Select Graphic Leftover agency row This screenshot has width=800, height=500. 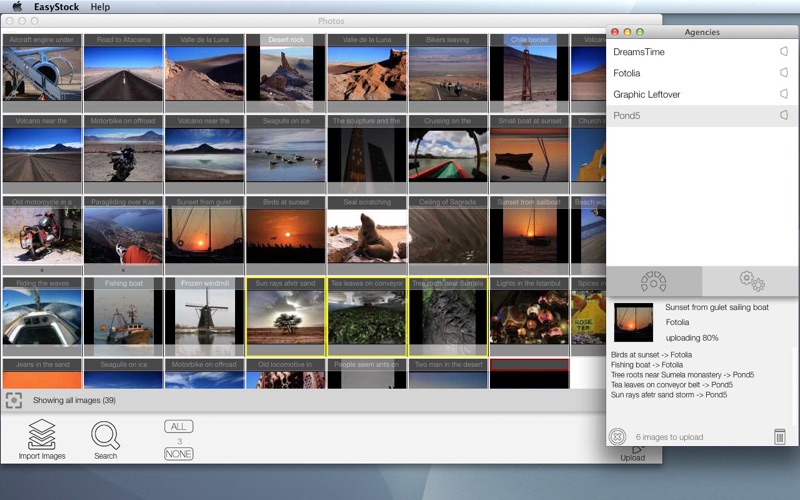(702, 94)
